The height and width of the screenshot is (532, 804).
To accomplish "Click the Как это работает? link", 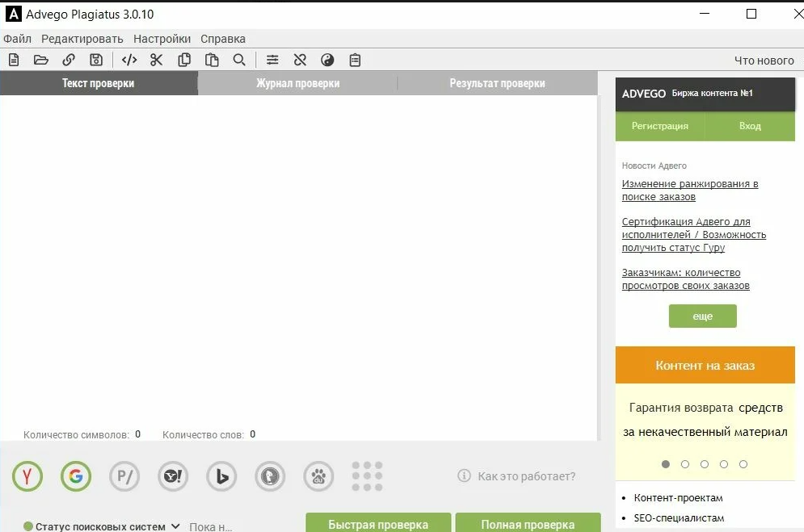I will coord(527,476).
